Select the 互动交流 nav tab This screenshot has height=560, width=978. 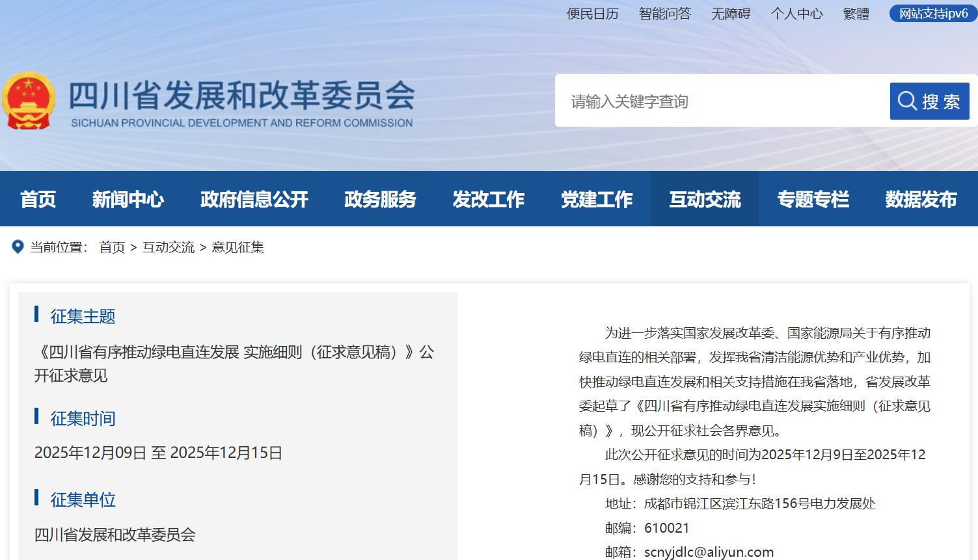705,199
